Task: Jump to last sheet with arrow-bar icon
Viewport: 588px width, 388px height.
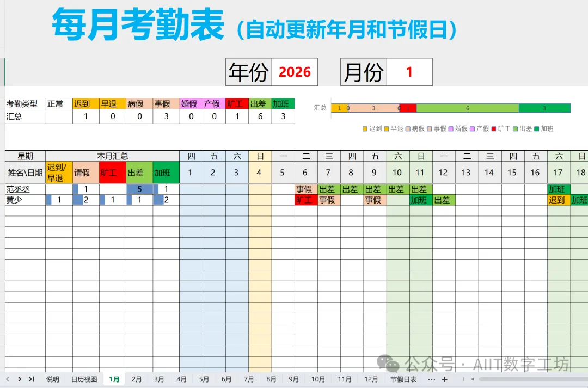Action: click(x=31, y=379)
